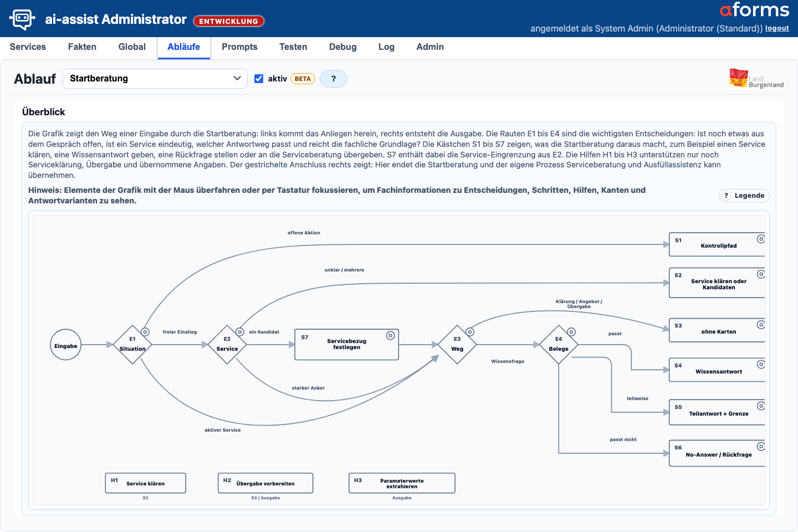Click the aforms logo

[754, 10]
